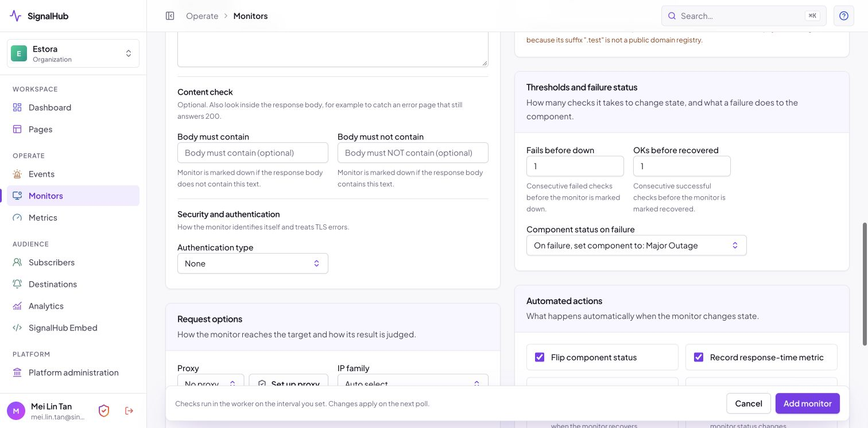Toggle the Flip component status checkbox
Image resolution: width=868 pixels, height=428 pixels.
pos(540,357)
